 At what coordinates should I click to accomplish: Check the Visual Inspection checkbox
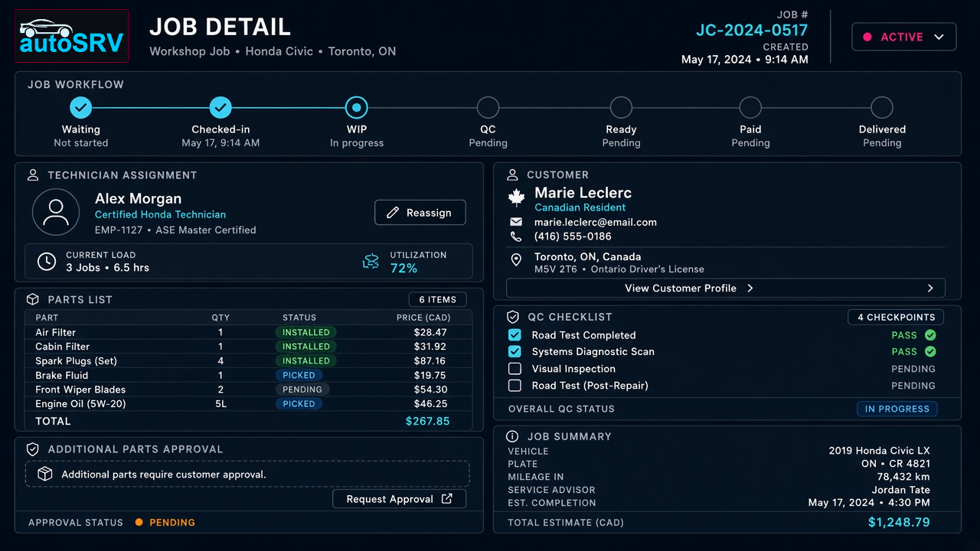coord(515,369)
